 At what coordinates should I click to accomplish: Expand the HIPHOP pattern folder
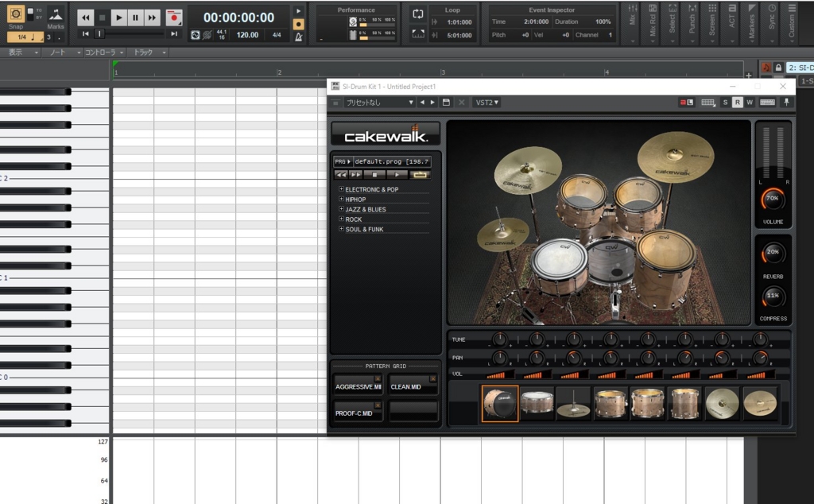(341, 199)
